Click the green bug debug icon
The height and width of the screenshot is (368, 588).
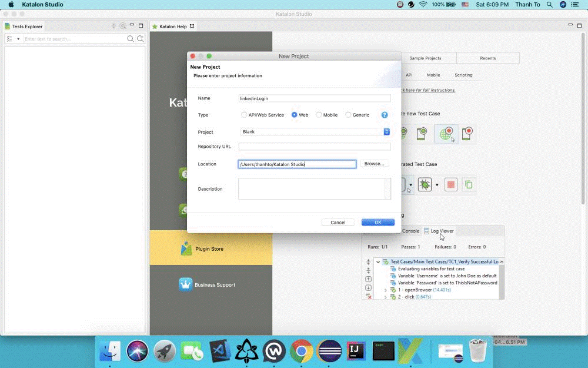425,184
